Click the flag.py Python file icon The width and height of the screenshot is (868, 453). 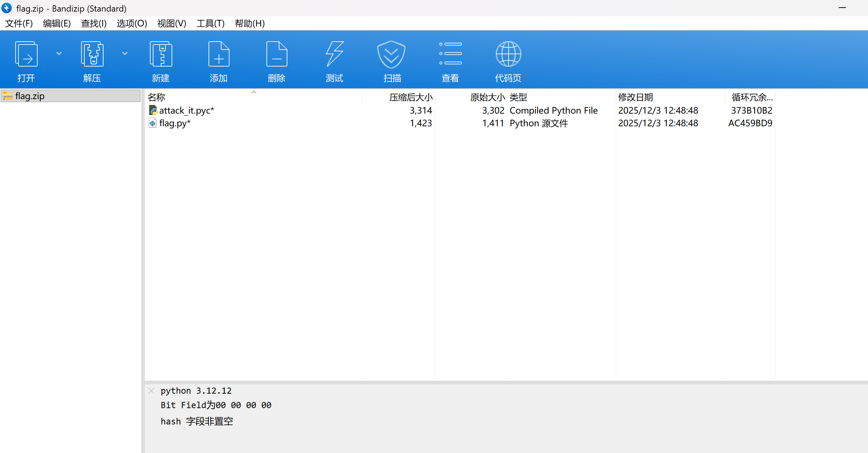(x=153, y=123)
